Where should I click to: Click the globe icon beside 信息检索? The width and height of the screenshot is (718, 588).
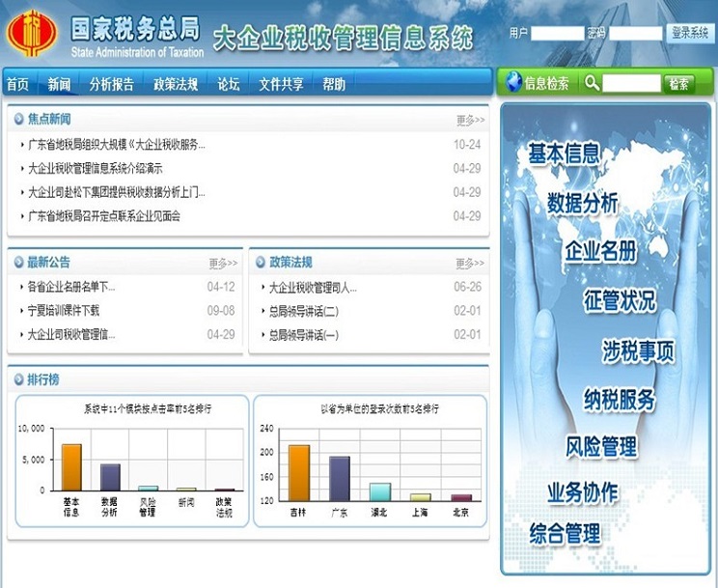point(512,83)
